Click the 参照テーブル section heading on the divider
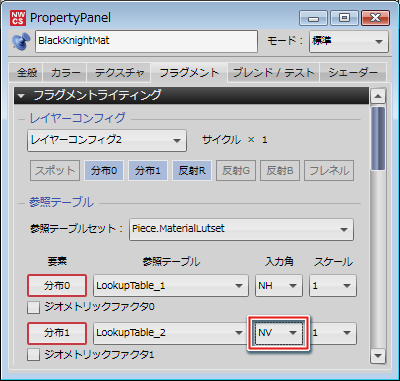The image size is (400, 381). pos(61,203)
